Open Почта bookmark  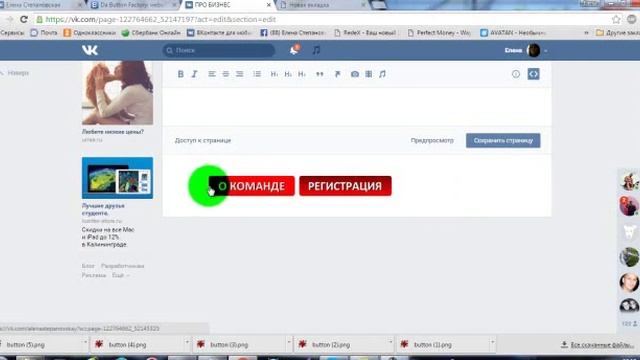click(44, 33)
